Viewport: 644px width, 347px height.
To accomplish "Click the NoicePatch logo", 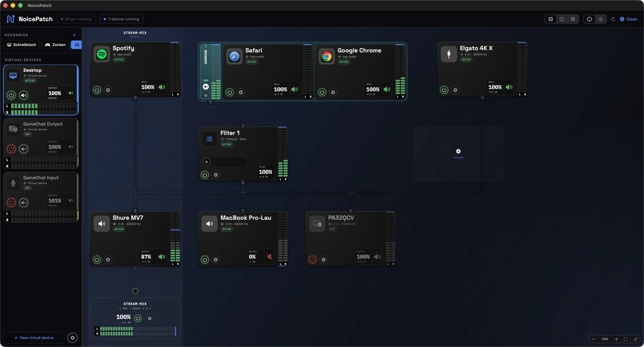I will [10, 19].
